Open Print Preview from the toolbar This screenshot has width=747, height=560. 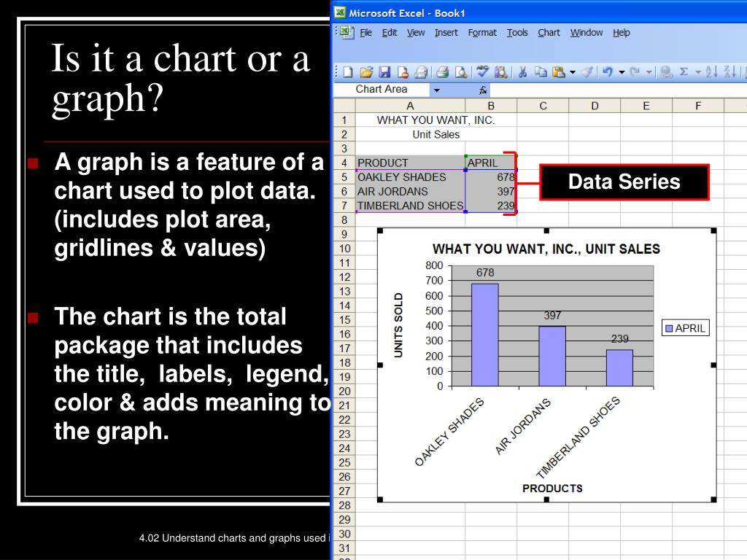461,72
